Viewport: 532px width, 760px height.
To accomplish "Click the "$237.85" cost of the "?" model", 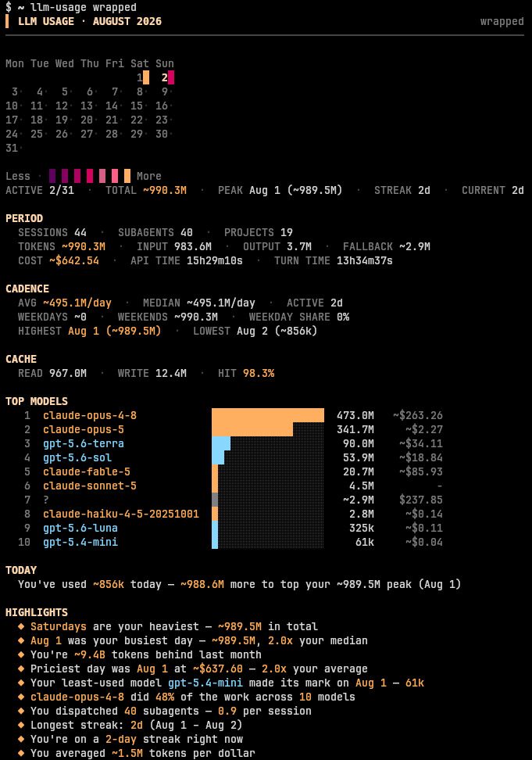I will tap(420, 500).
